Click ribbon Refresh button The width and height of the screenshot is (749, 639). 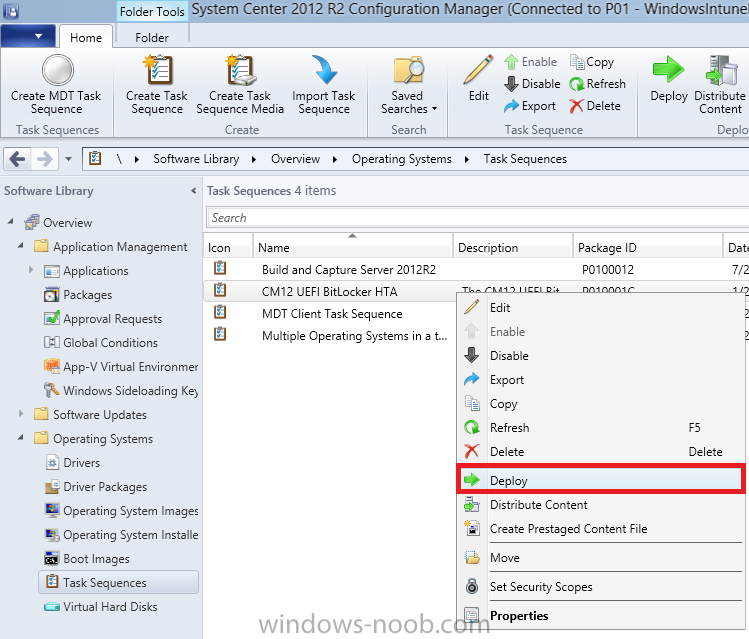(x=598, y=84)
